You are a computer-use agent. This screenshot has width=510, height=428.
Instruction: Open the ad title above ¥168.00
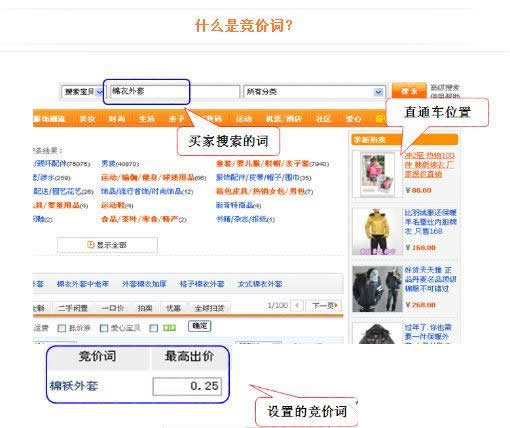click(430, 222)
